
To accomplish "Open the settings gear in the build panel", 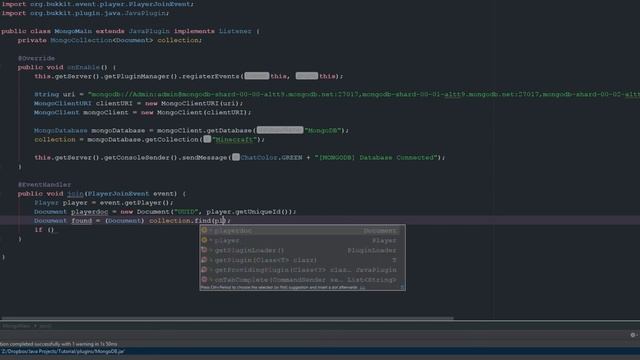I will point(633,335).
